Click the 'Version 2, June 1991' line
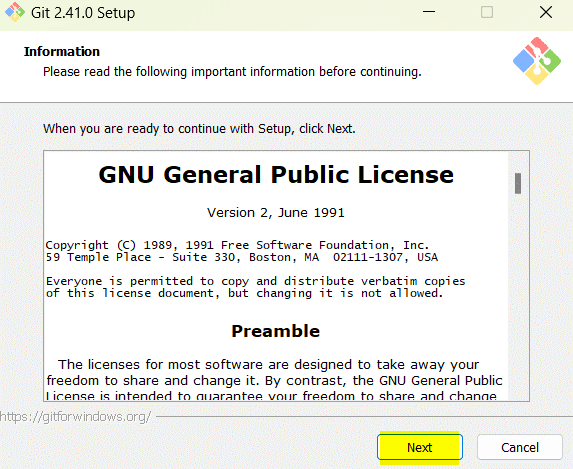Viewport: 573px width, 469px height. tap(276, 213)
